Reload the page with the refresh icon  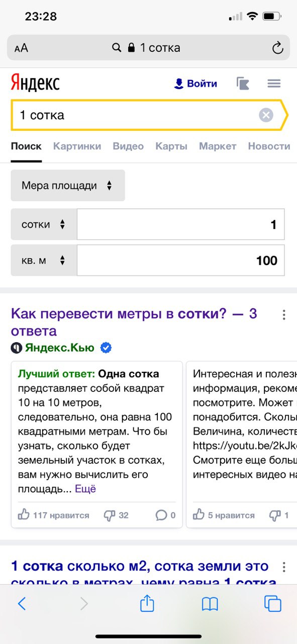[x=277, y=48]
